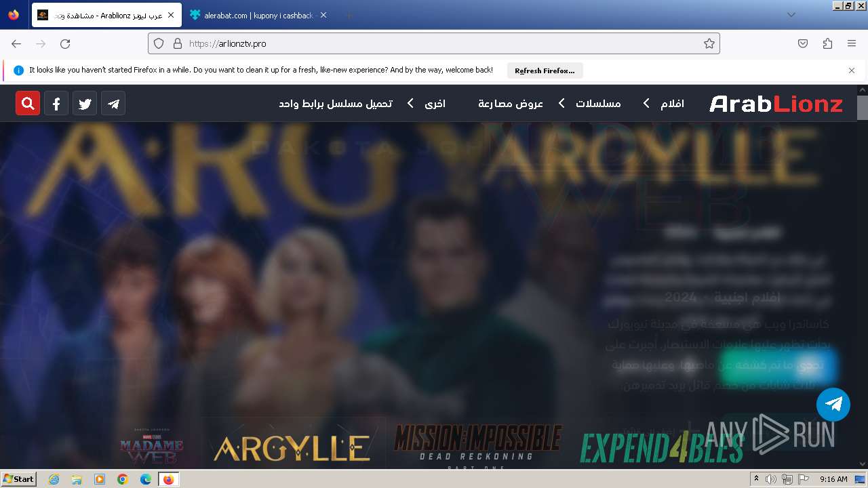Open the Save to Pocket icon
The height and width of the screenshot is (488, 868).
(x=803, y=43)
